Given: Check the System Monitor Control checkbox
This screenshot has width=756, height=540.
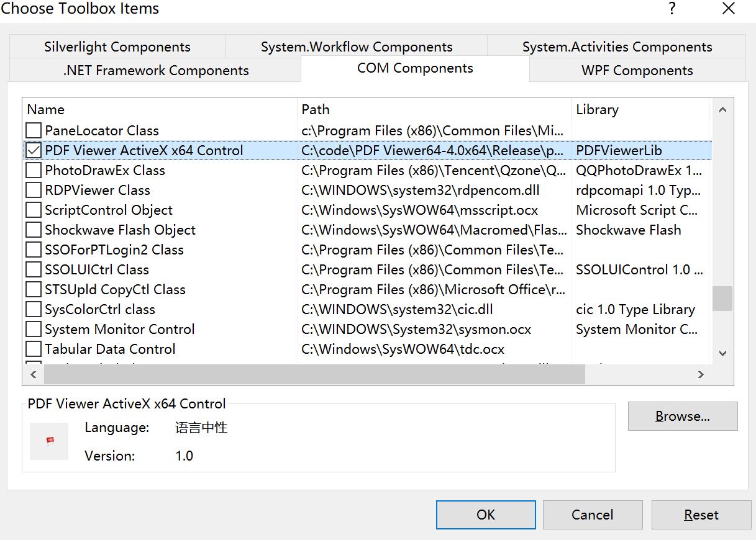Looking at the screenshot, I should click(x=34, y=329).
